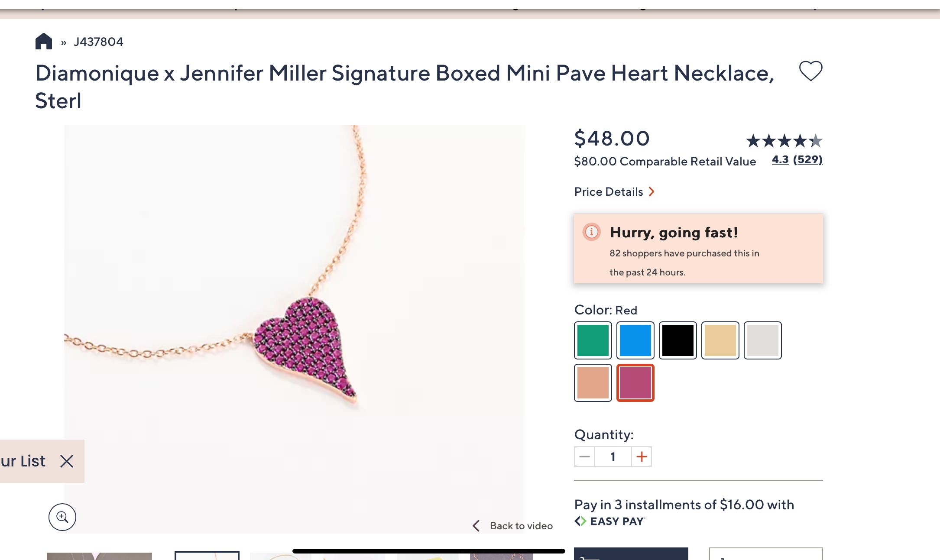Click the star rating icons
The image size is (940, 560).
point(784,141)
